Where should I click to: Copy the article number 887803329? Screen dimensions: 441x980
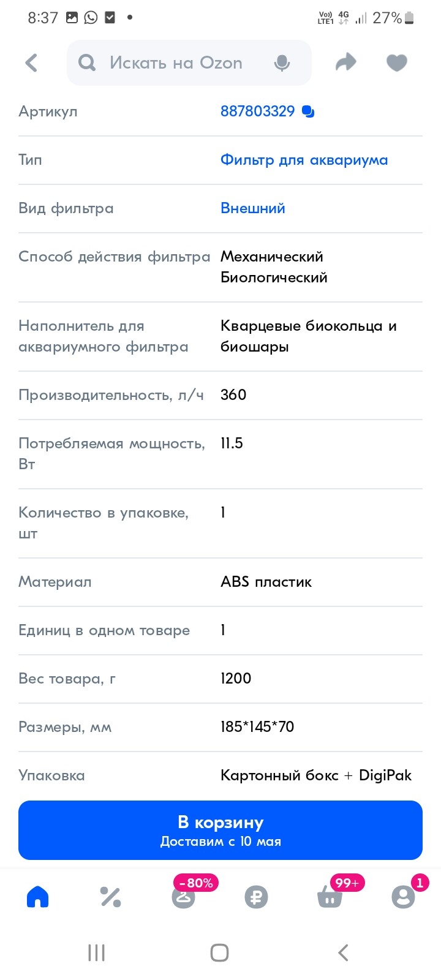[x=308, y=111]
